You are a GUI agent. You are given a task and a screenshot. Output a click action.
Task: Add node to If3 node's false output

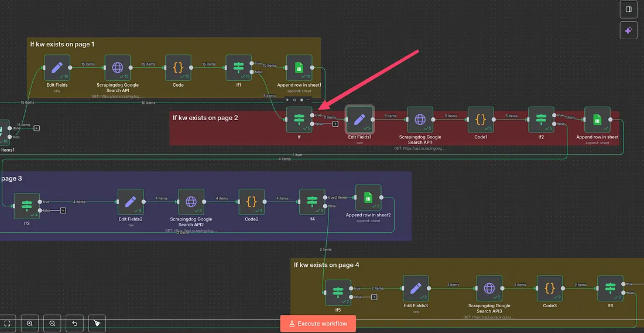(x=63, y=210)
